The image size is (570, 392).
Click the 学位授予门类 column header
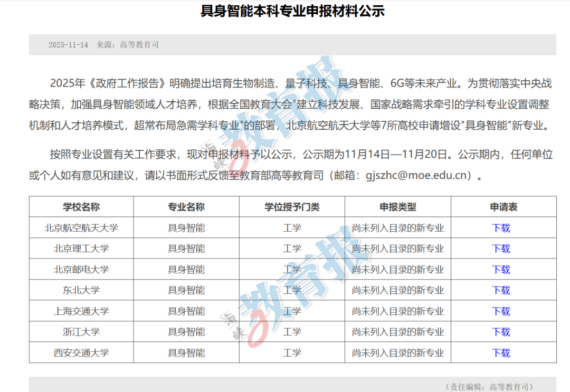292,207
